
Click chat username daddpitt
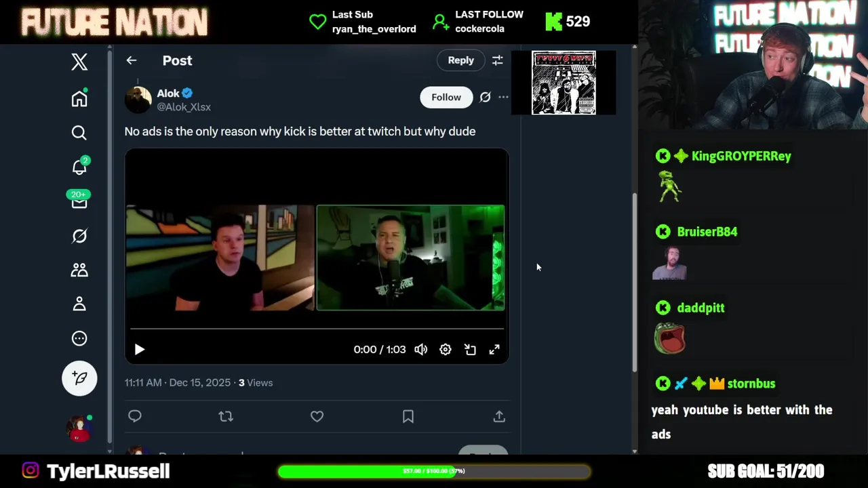[x=701, y=308]
